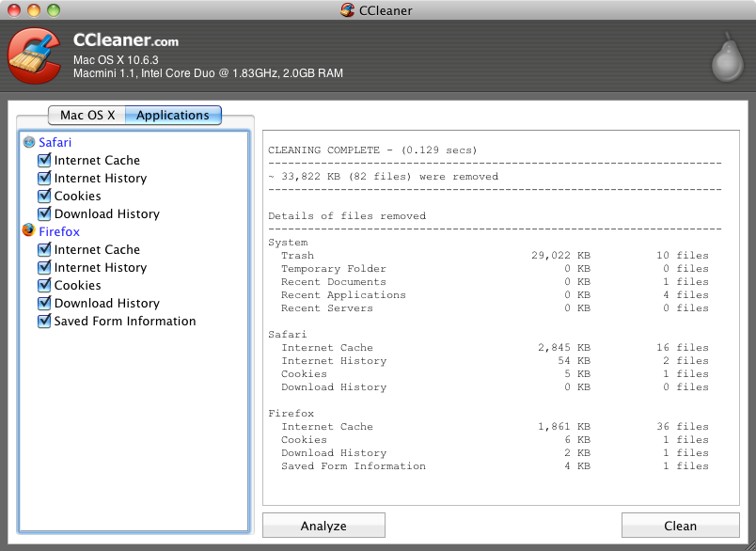Click the Safari compass icon in list
Image resolution: width=756 pixels, height=551 pixels.
(x=29, y=143)
